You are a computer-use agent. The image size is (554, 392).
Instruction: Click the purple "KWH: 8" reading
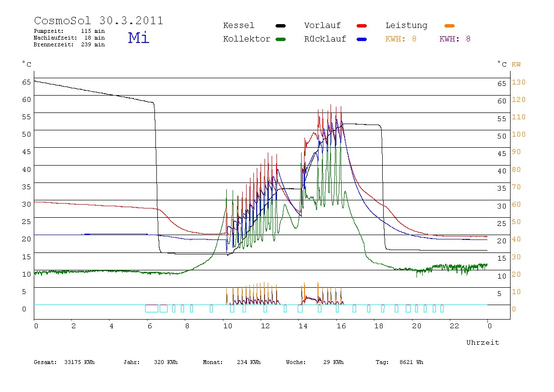coord(455,39)
